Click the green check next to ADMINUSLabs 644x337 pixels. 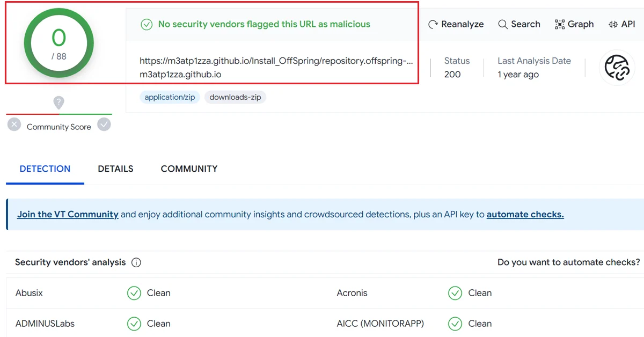click(134, 324)
